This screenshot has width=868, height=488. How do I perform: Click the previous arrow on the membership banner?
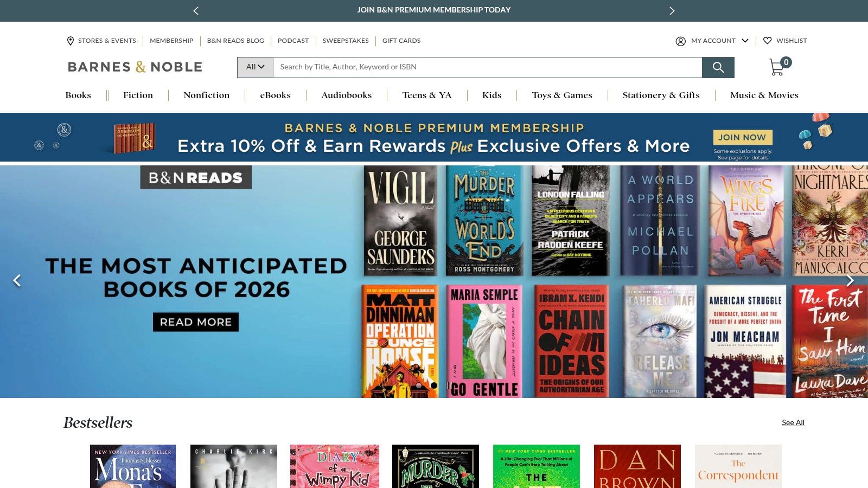[x=196, y=10]
